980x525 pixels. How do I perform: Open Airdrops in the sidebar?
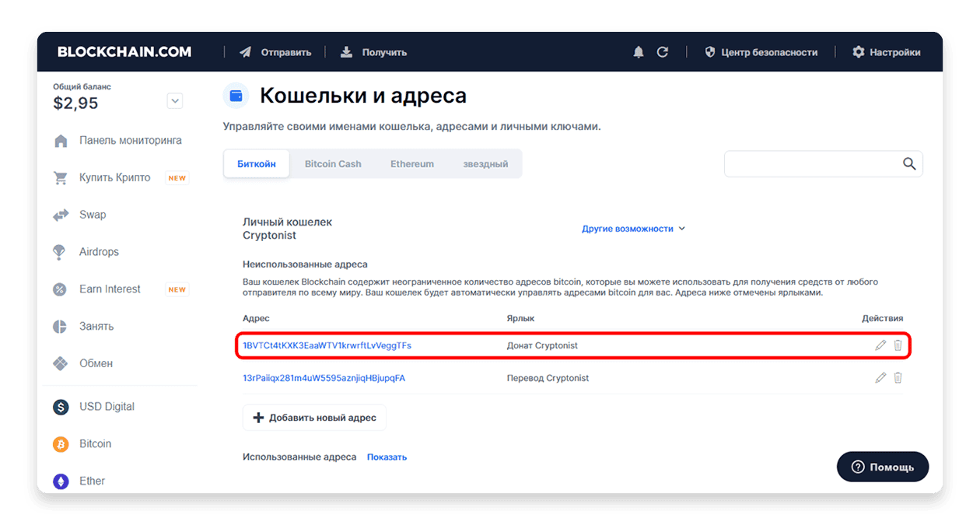[x=99, y=252]
